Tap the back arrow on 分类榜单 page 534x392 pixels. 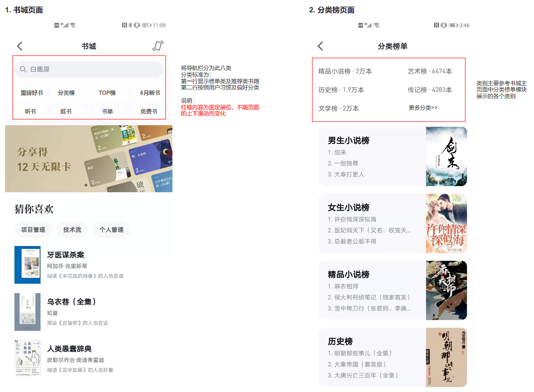pyautogui.click(x=320, y=46)
